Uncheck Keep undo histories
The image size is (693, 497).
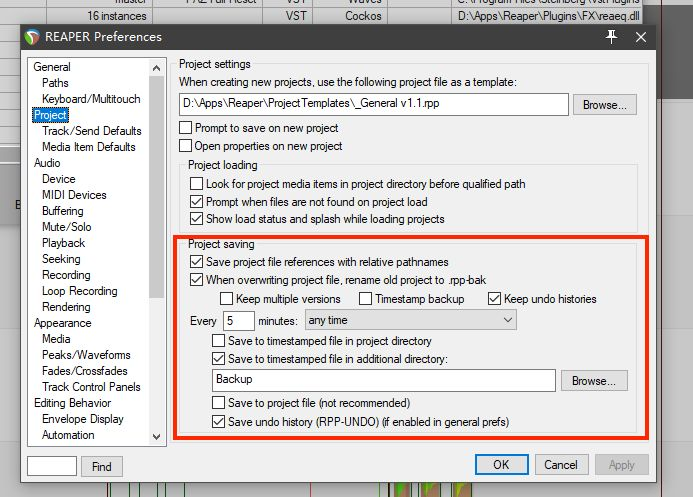pyautogui.click(x=494, y=299)
